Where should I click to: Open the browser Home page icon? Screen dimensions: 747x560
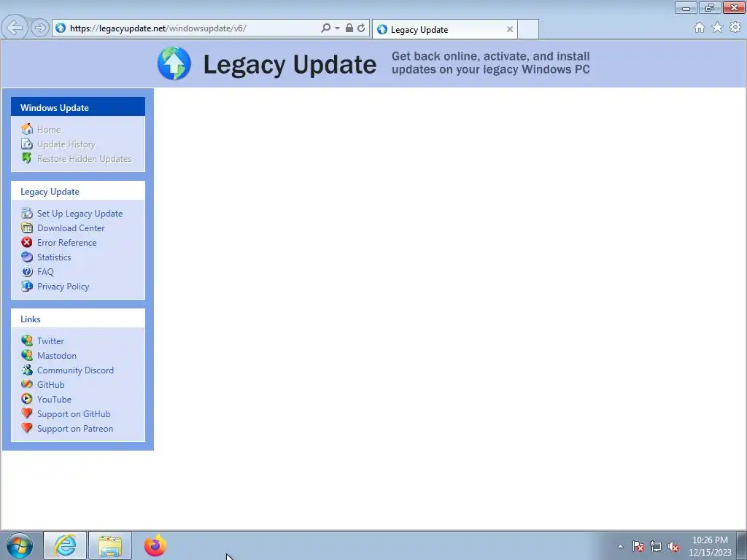click(700, 28)
